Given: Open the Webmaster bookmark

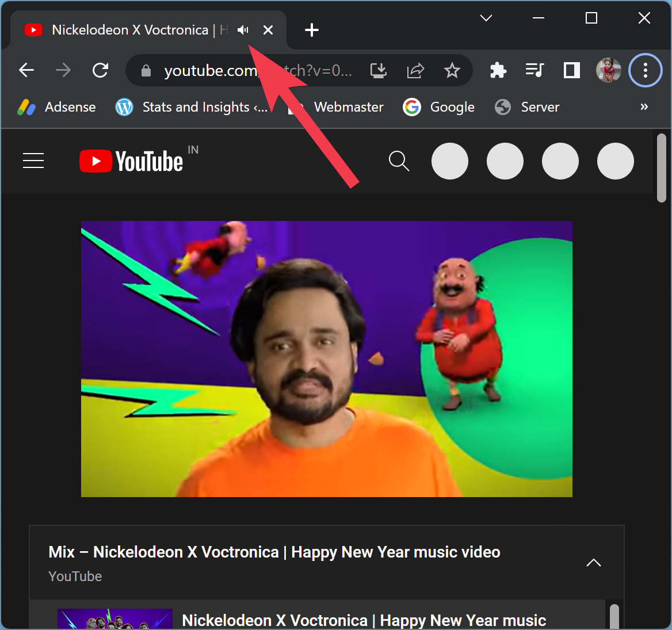Looking at the screenshot, I should coord(336,107).
